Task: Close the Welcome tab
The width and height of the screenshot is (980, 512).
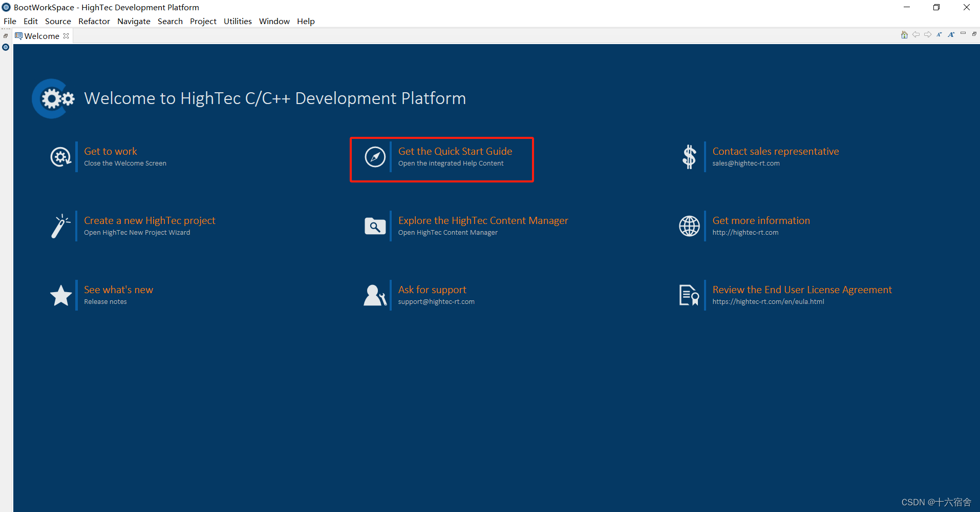Action: 66,36
